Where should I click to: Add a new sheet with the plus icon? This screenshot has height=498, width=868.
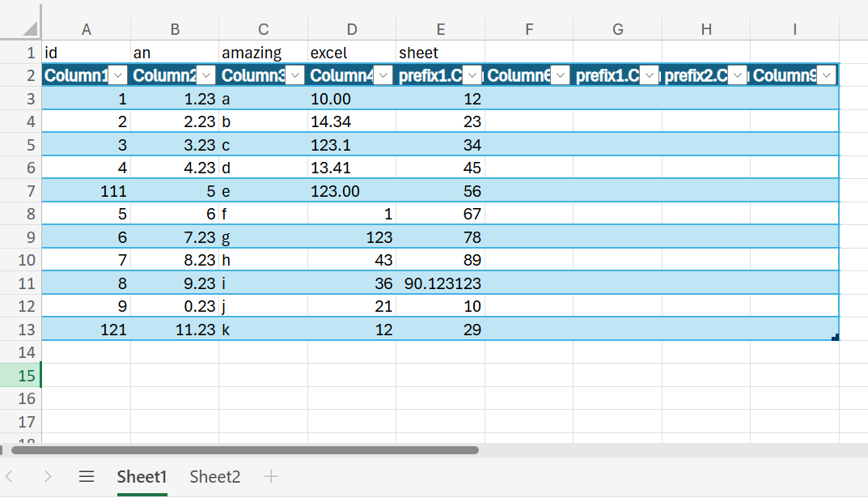pyautogui.click(x=270, y=476)
